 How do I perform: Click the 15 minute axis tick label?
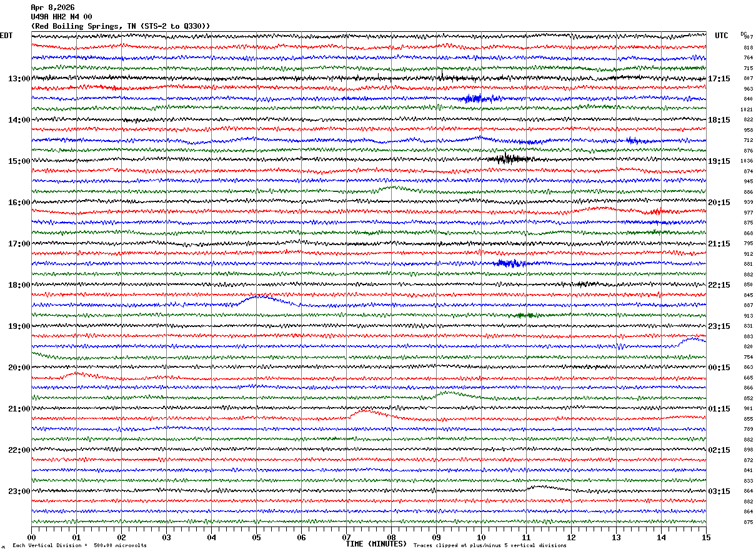tap(706, 538)
